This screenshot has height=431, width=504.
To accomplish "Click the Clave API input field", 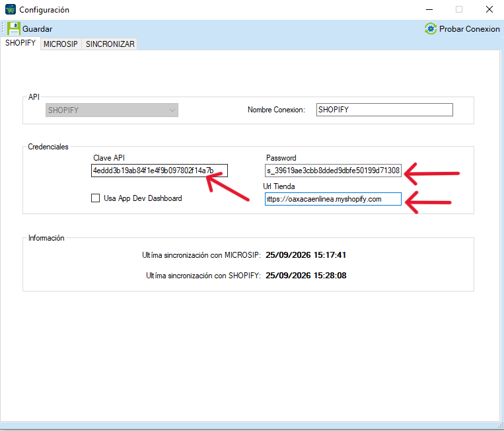I will (x=159, y=171).
